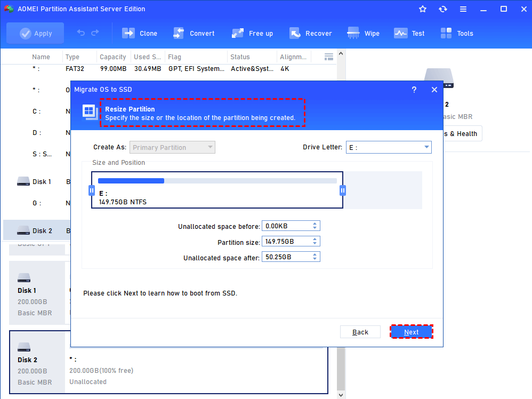
Task: Open the Recover tool
Action: [x=310, y=33]
